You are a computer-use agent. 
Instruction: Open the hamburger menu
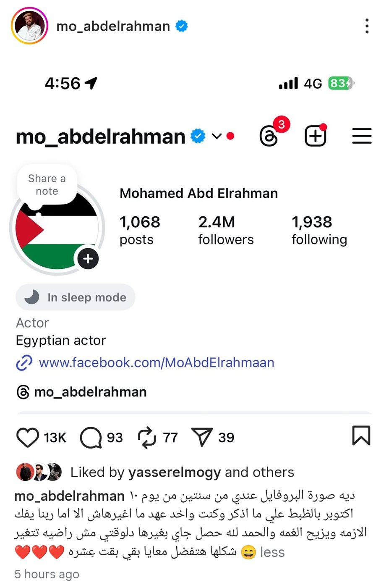tap(362, 136)
